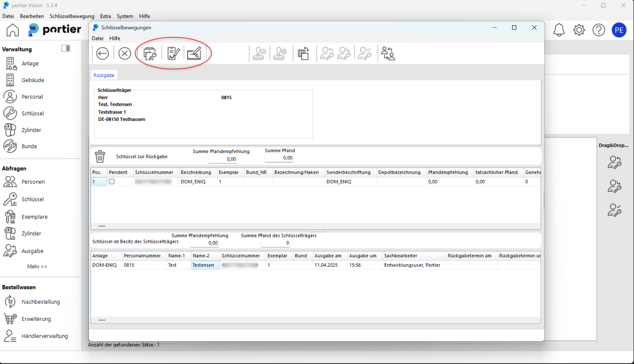Screen dimensions: 634x364
Task: Open Händlerverwaltung in sidebar
Action: 45,336
